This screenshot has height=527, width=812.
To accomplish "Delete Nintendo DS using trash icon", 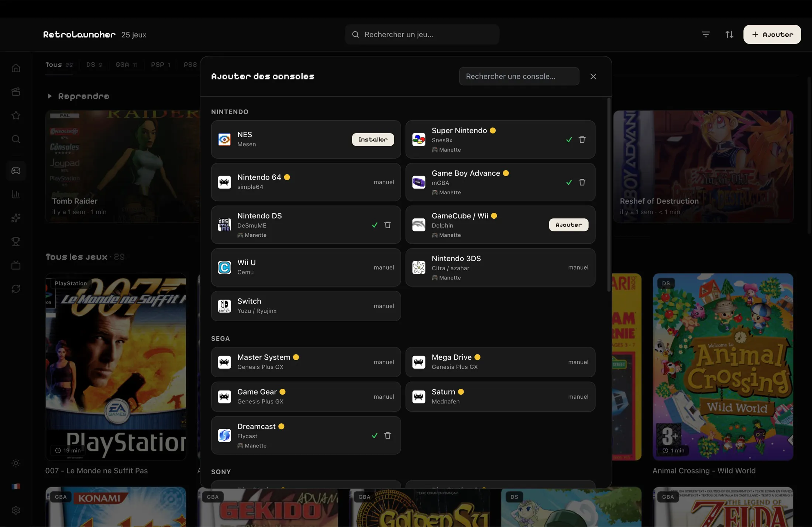I will pos(388,225).
